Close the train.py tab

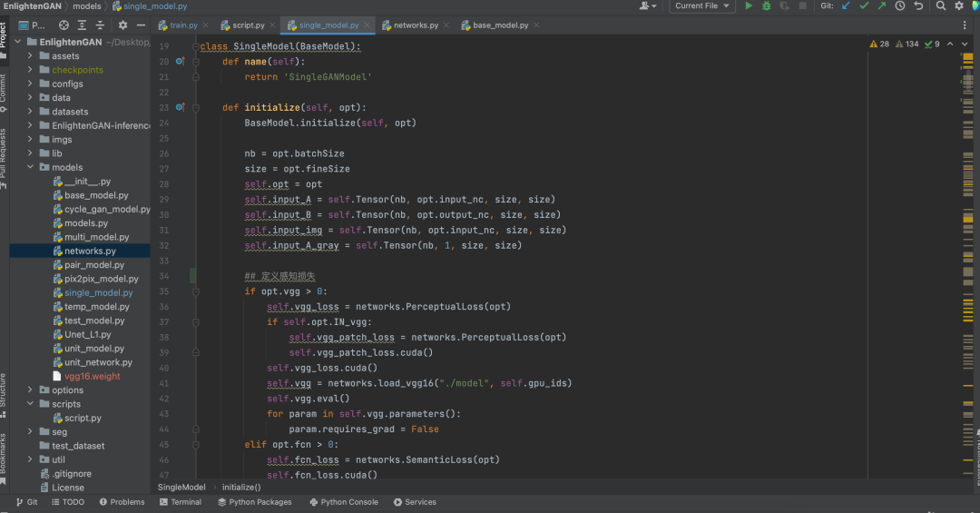(x=206, y=25)
